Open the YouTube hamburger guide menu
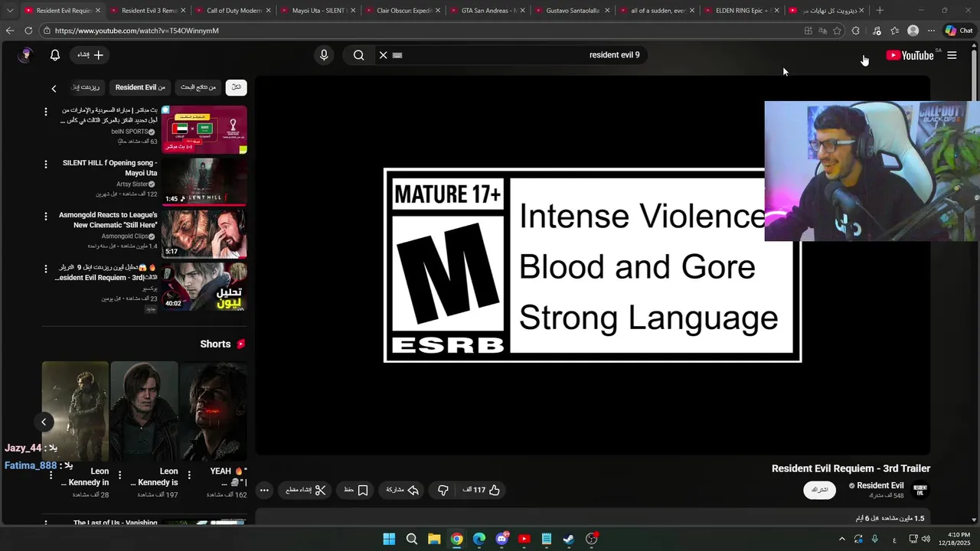980x551 pixels. (952, 55)
